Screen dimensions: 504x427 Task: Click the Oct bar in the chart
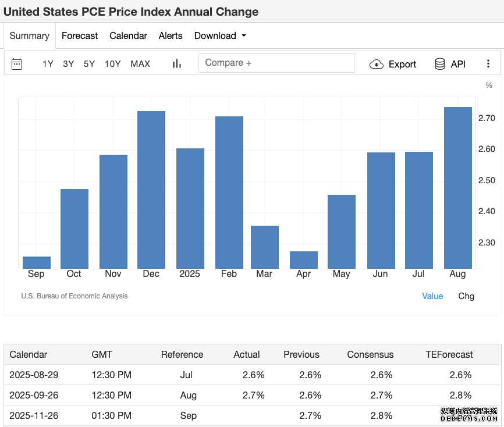pyautogui.click(x=74, y=229)
